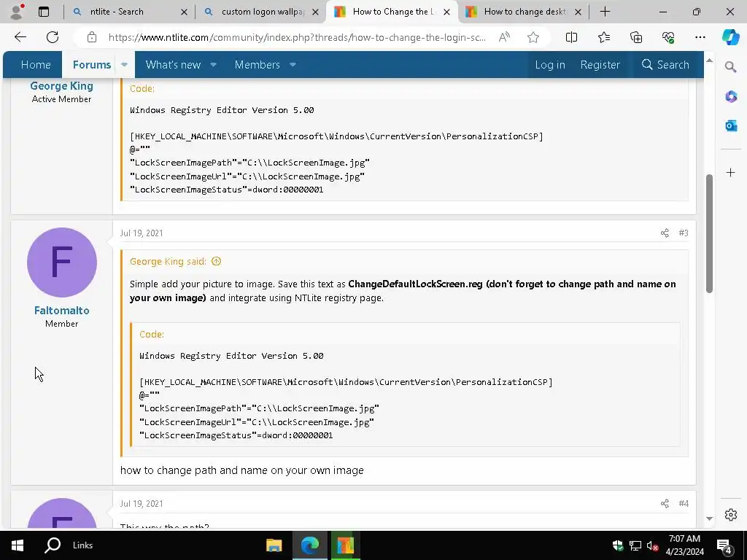Open new browser tab

point(605,12)
